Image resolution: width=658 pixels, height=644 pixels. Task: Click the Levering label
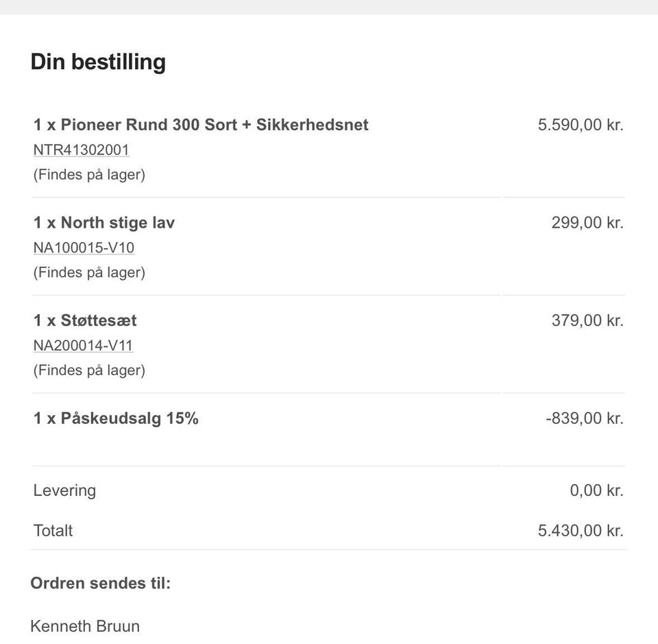(x=64, y=490)
